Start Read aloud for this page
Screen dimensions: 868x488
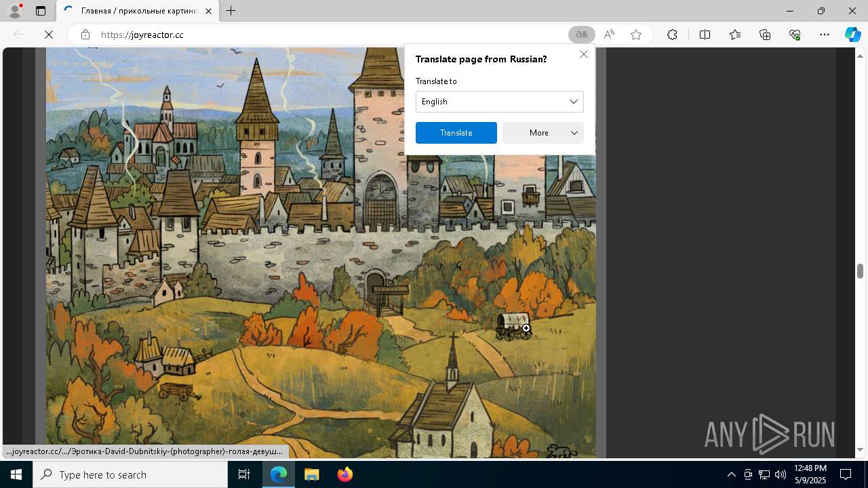[609, 35]
